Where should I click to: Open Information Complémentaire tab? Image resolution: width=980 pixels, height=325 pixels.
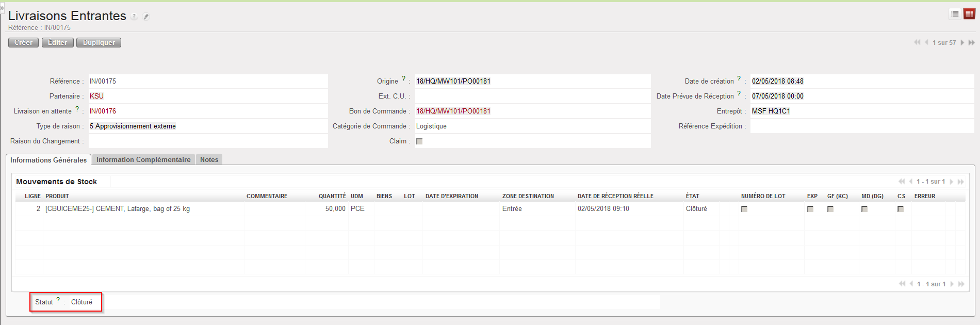[143, 159]
